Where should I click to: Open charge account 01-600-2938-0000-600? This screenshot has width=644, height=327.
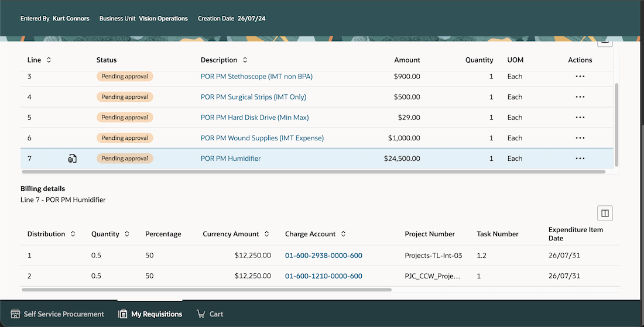[324, 256]
